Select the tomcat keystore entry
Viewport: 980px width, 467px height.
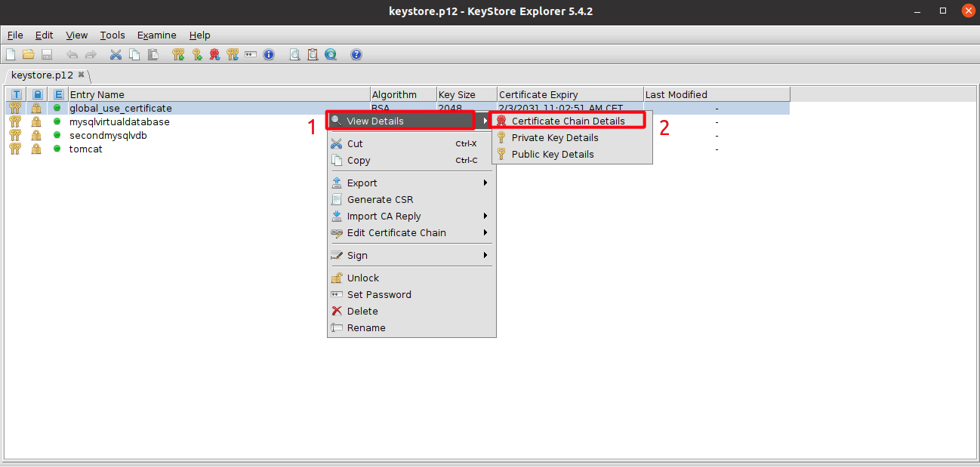pos(86,149)
